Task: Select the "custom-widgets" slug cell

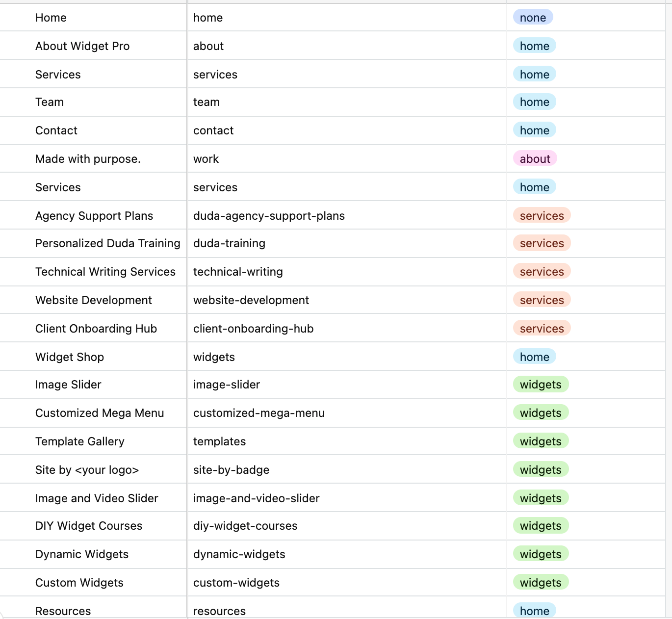Action: (236, 583)
